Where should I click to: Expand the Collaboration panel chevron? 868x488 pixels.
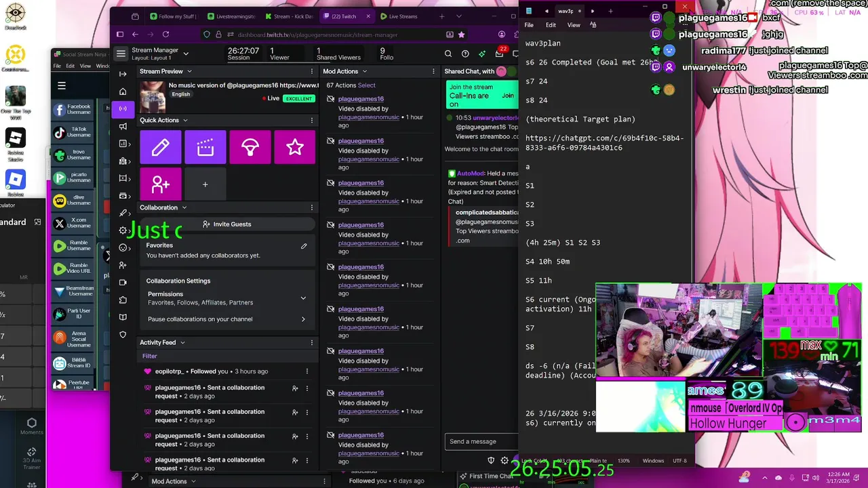click(184, 207)
